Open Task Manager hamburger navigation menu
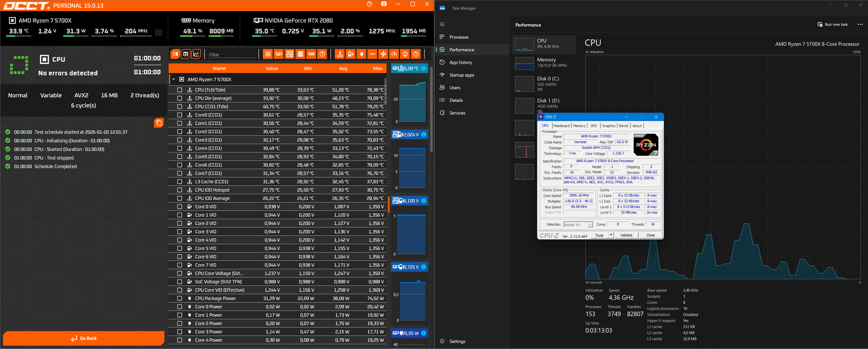 442,25
